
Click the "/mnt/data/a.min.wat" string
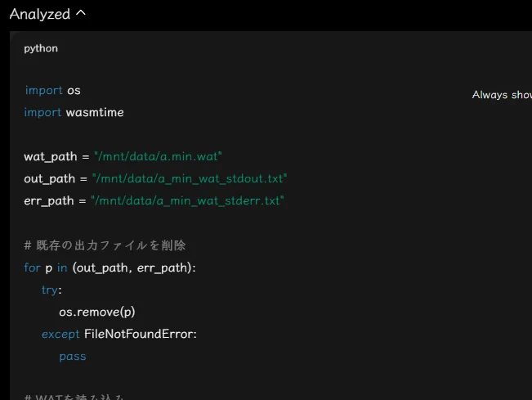pos(158,156)
